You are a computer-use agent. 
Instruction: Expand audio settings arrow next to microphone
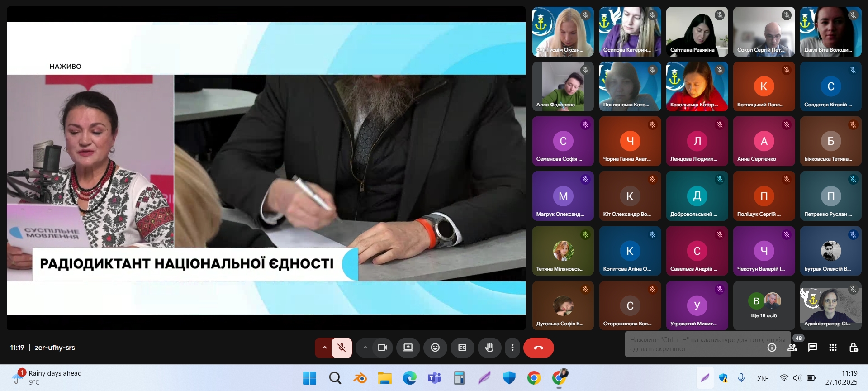click(x=324, y=348)
